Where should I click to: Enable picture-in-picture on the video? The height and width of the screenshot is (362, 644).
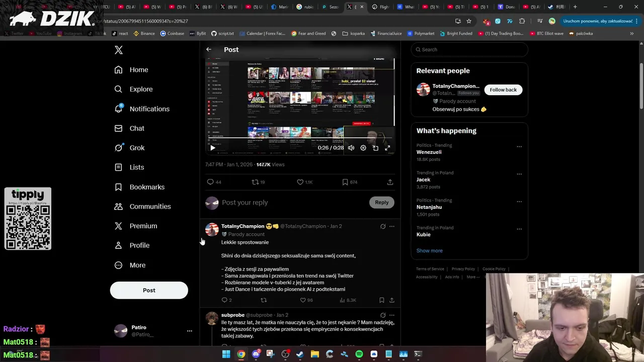[375, 148]
